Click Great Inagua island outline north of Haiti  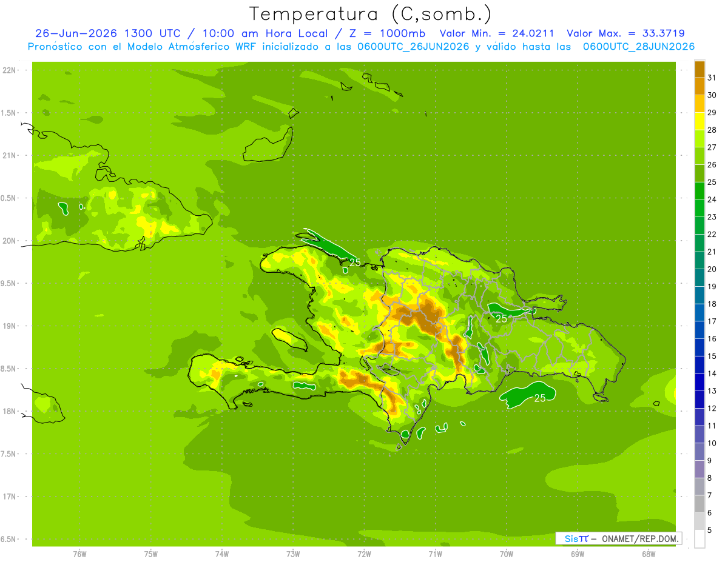point(268,146)
